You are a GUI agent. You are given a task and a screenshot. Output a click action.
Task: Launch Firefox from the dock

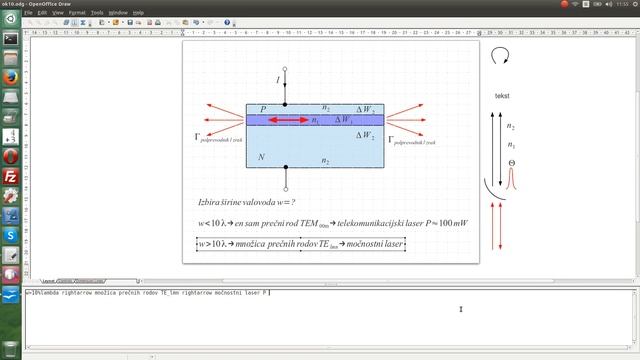click(11, 78)
